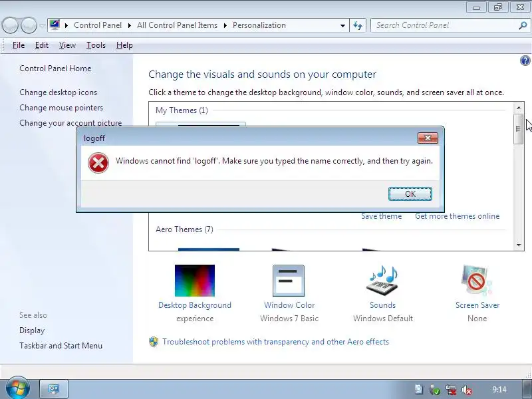Click the Desktop Background label
Viewport: 532px width, 399px height.
195,305
